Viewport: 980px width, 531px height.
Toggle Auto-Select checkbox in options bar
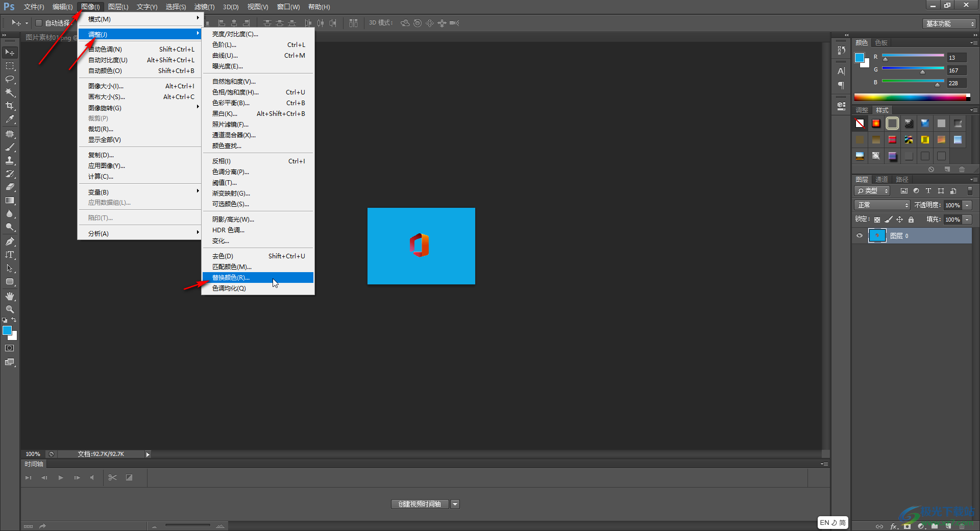point(38,23)
